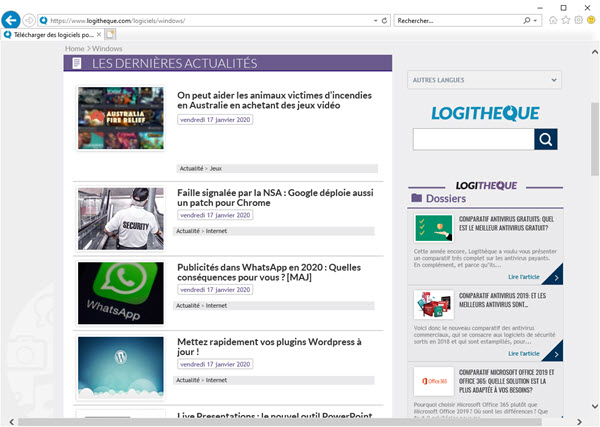Click the vertical scrollbar thumb

pyautogui.click(x=595, y=139)
